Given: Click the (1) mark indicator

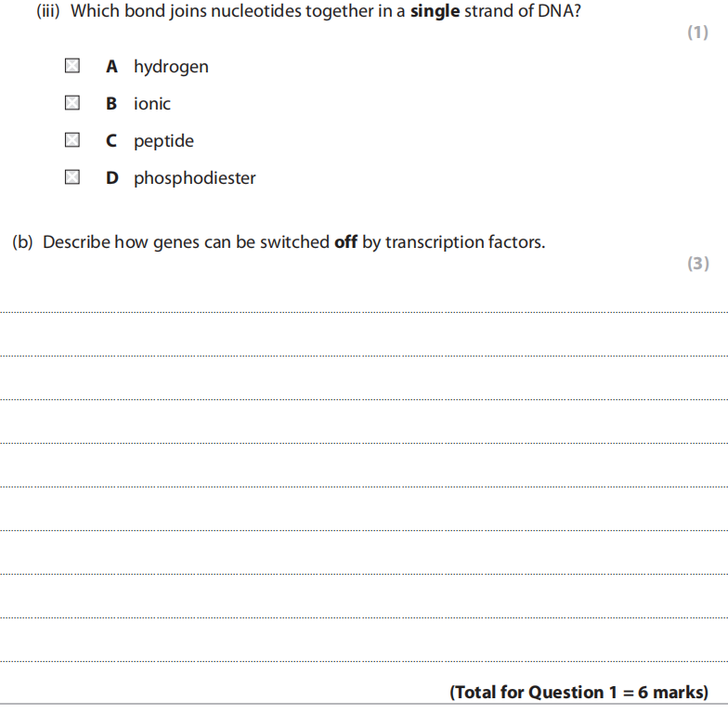Looking at the screenshot, I should 697,33.
